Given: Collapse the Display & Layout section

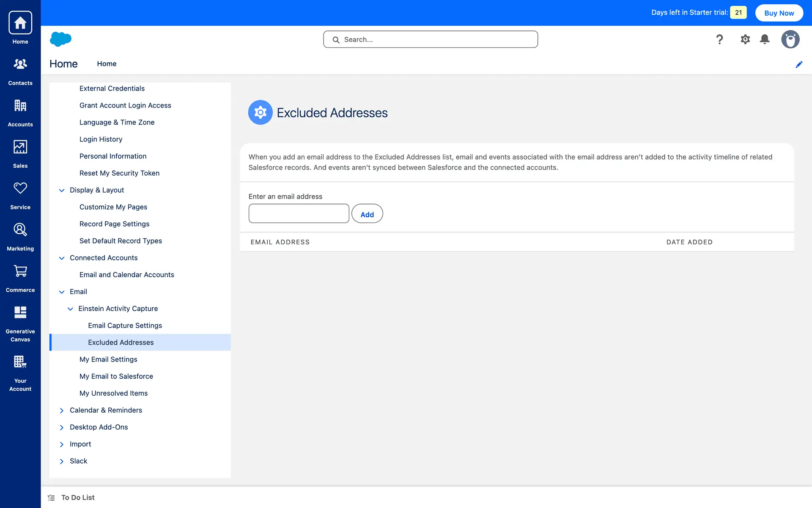Looking at the screenshot, I should (62, 190).
